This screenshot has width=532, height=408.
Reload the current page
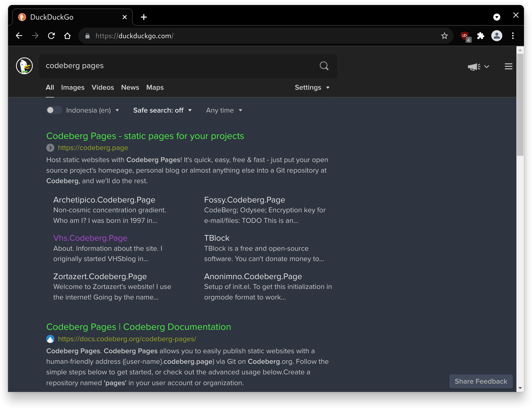pyautogui.click(x=51, y=36)
